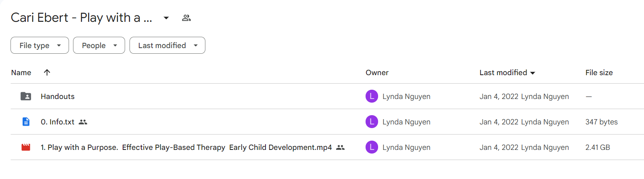Click the Lynda Nguyen avatar in Handouts row
Viewport: 644px width, 179px height.
372,96
